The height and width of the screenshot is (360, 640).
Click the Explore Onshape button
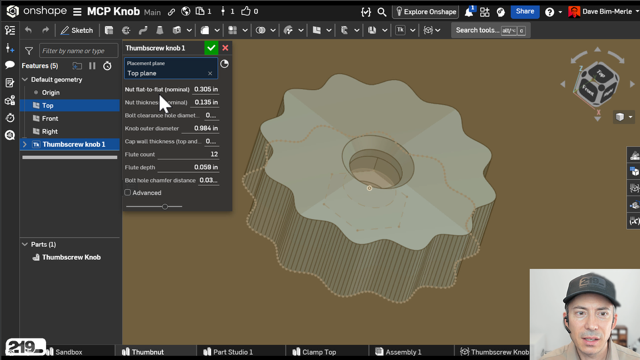click(x=426, y=12)
